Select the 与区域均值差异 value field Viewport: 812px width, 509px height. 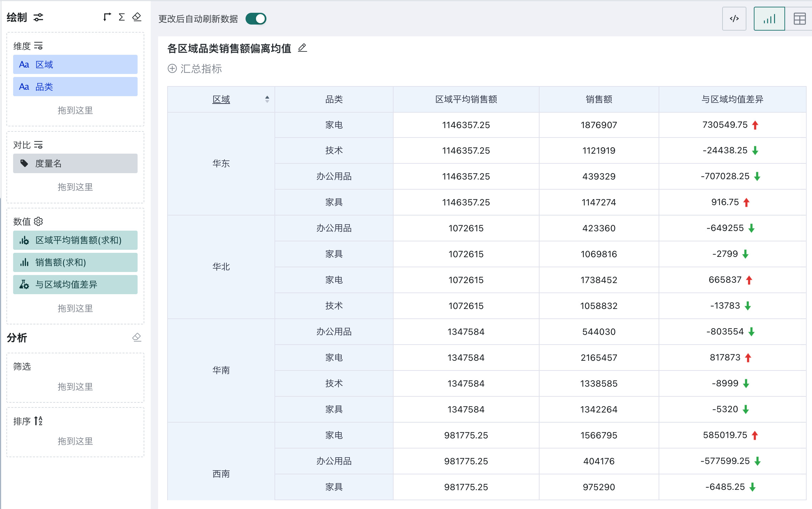point(75,284)
